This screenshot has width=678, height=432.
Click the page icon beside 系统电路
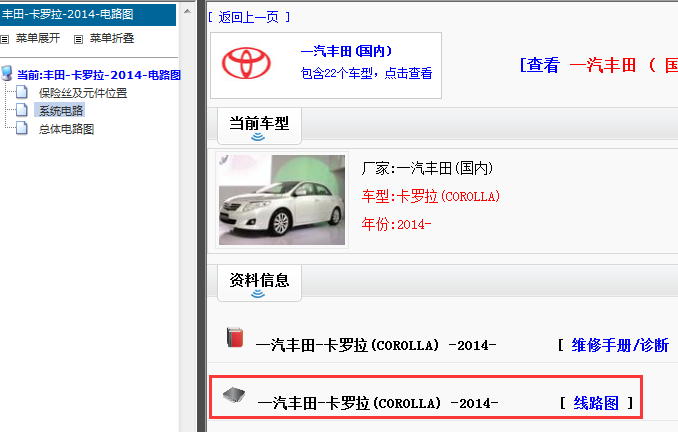pyautogui.click(x=22, y=110)
